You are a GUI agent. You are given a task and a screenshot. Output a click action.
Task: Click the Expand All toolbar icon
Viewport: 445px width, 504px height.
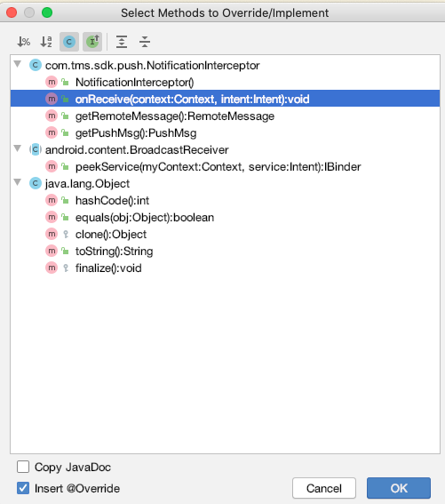coord(122,42)
